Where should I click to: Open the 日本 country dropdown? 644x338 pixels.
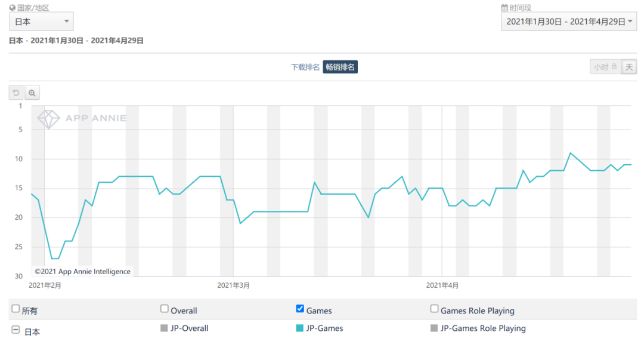(x=41, y=22)
